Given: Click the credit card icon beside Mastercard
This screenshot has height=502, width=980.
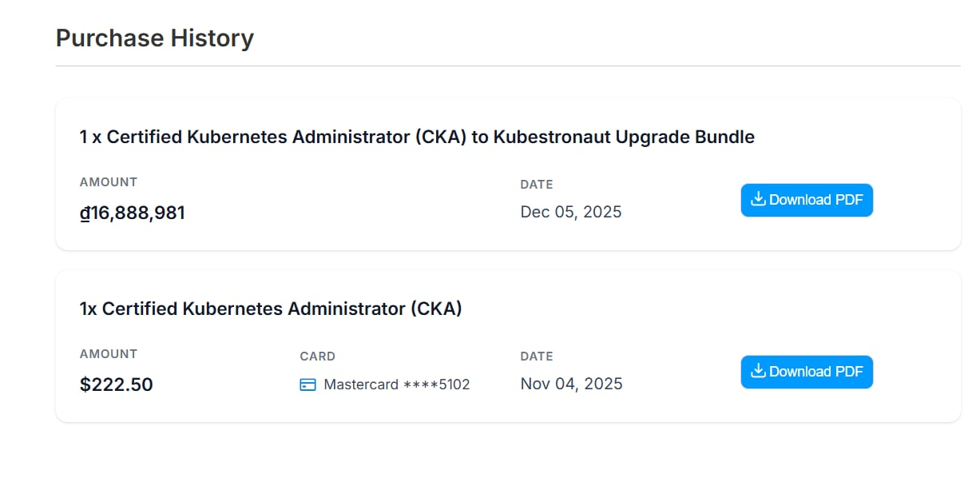Looking at the screenshot, I should tap(307, 384).
